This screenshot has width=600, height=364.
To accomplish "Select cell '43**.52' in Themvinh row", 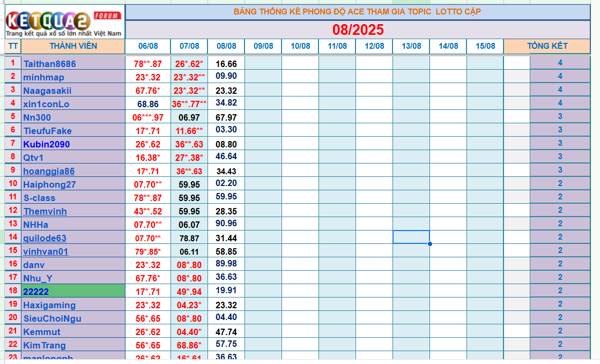I will click(148, 211).
